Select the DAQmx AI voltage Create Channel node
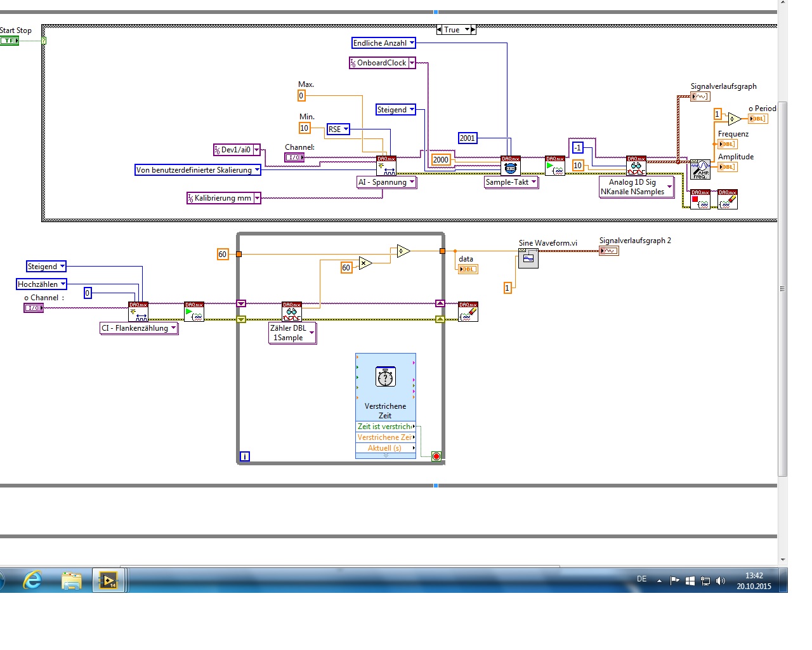 click(386, 166)
